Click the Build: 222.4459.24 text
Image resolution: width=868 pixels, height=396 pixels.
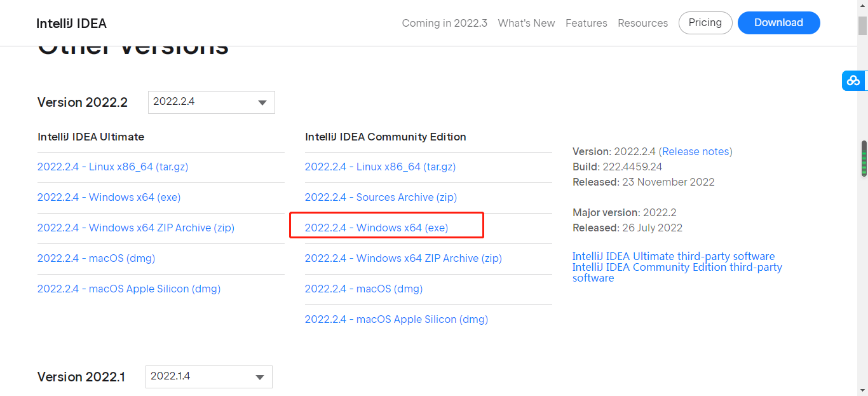click(x=618, y=167)
